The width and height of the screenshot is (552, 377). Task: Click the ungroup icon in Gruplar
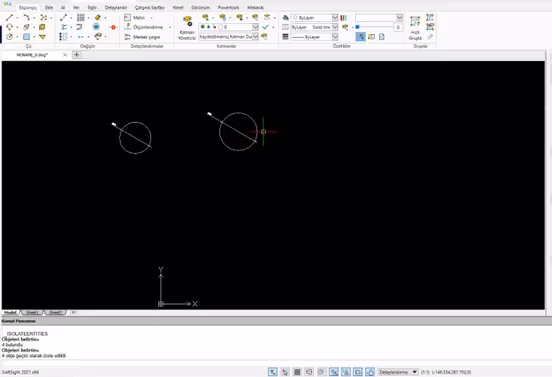(430, 27)
